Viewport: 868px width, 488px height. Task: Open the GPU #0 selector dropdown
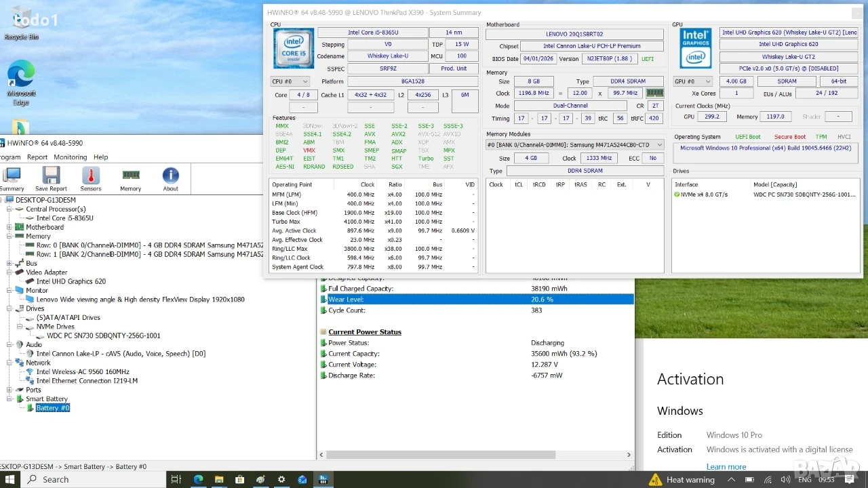(x=692, y=81)
